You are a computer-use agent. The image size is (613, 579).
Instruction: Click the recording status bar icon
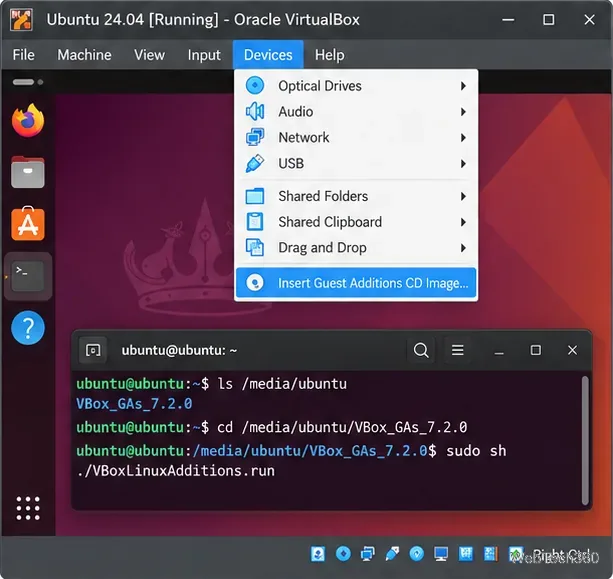pyautogui.click(x=466, y=554)
